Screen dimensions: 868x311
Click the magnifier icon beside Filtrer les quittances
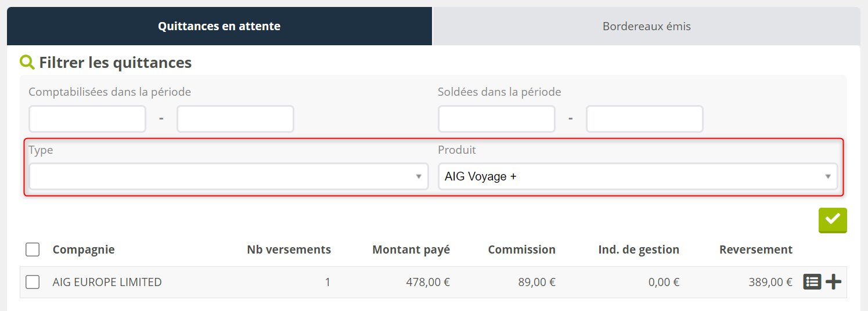(27, 62)
